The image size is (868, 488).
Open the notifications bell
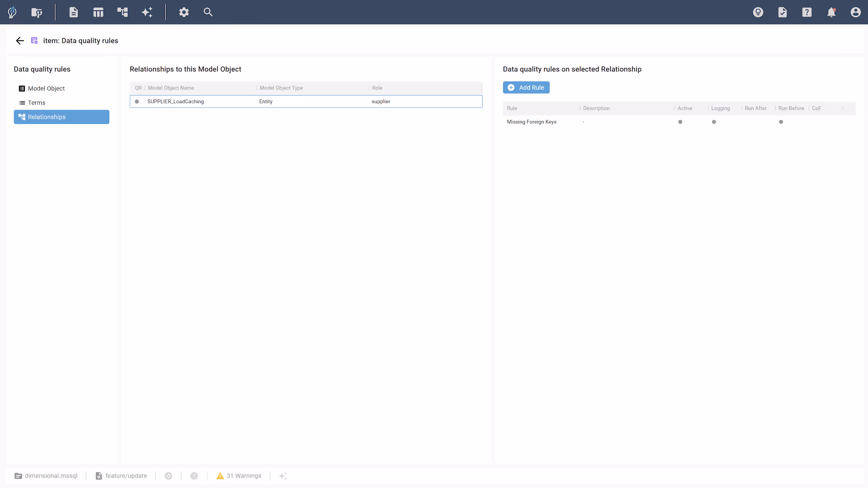831,12
